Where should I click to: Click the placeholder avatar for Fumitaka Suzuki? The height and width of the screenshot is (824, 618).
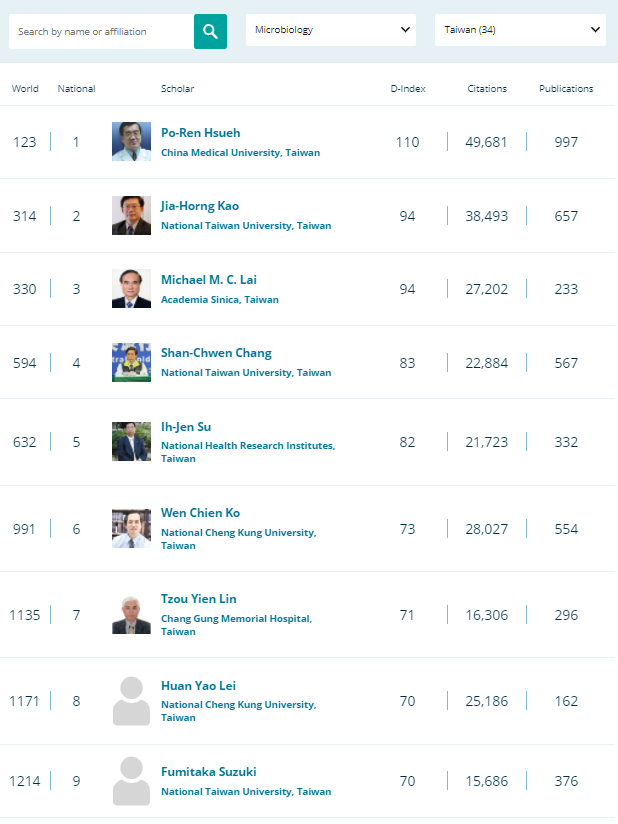pyautogui.click(x=131, y=781)
